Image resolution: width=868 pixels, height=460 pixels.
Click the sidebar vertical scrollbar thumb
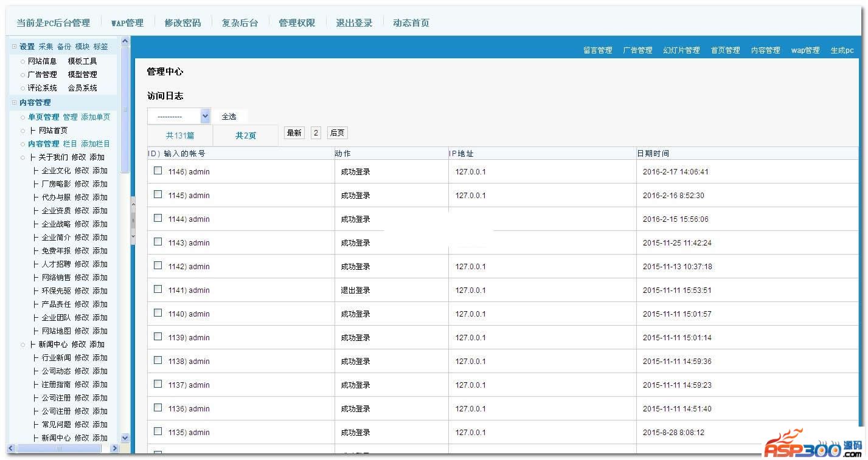tap(125, 109)
